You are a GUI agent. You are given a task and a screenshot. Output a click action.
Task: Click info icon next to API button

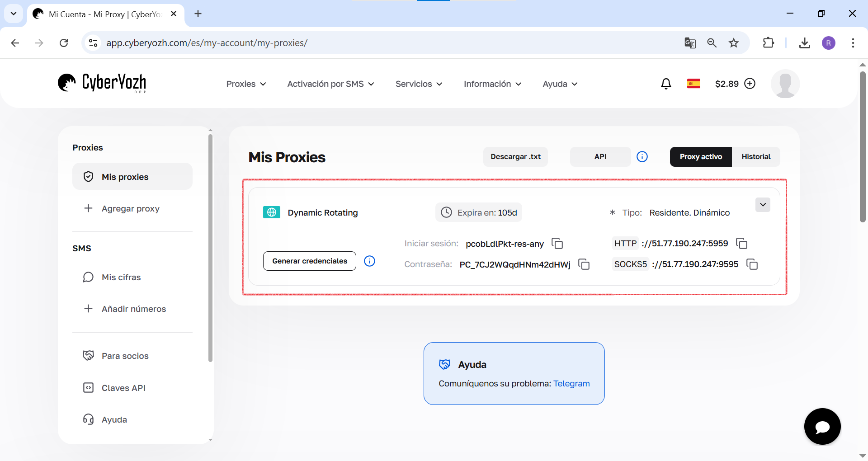pos(642,157)
